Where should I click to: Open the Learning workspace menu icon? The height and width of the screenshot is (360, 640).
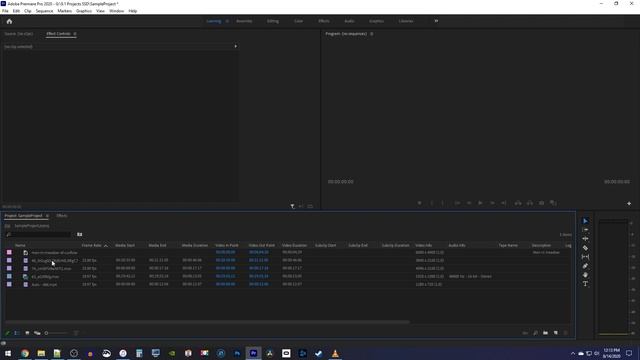(x=227, y=21)
